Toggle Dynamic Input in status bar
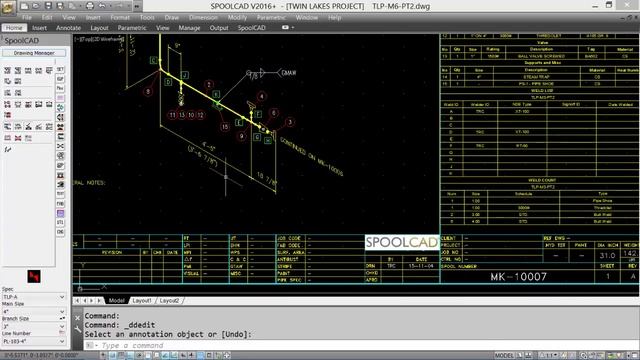 pyautogui.click(x=183, y=356)
